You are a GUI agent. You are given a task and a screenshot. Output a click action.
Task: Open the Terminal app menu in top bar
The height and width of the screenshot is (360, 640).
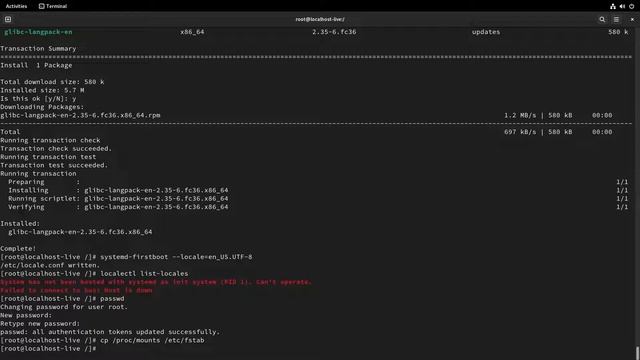(x=53, y=6)
